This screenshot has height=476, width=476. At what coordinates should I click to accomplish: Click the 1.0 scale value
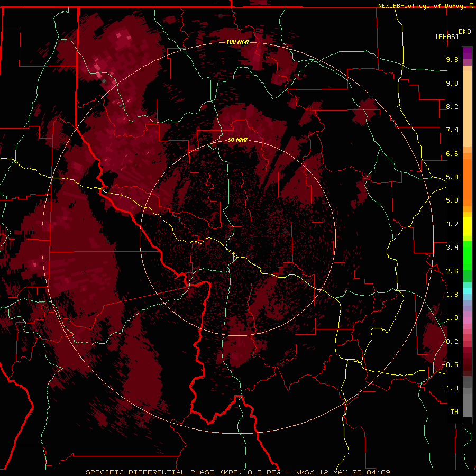[x=452, y=318]
